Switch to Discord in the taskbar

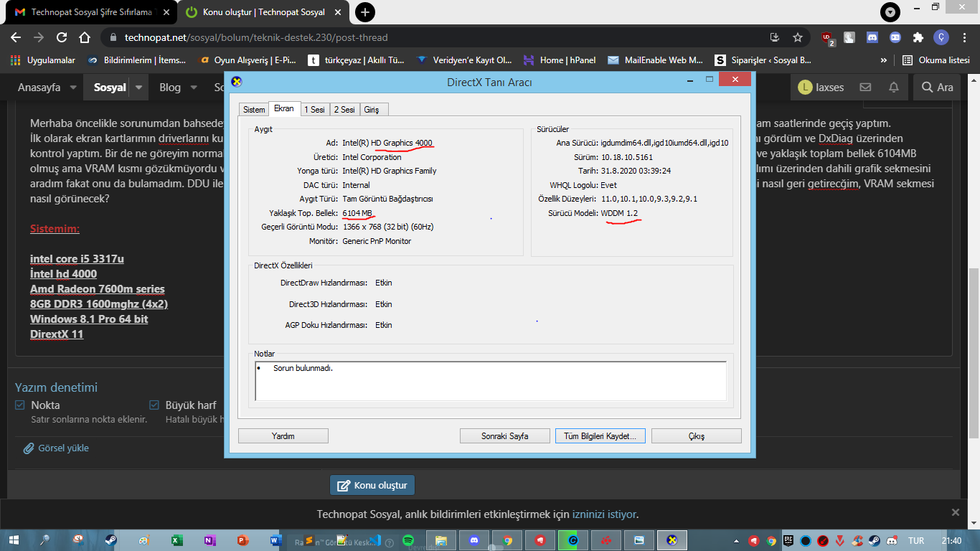tap(474, 540)
